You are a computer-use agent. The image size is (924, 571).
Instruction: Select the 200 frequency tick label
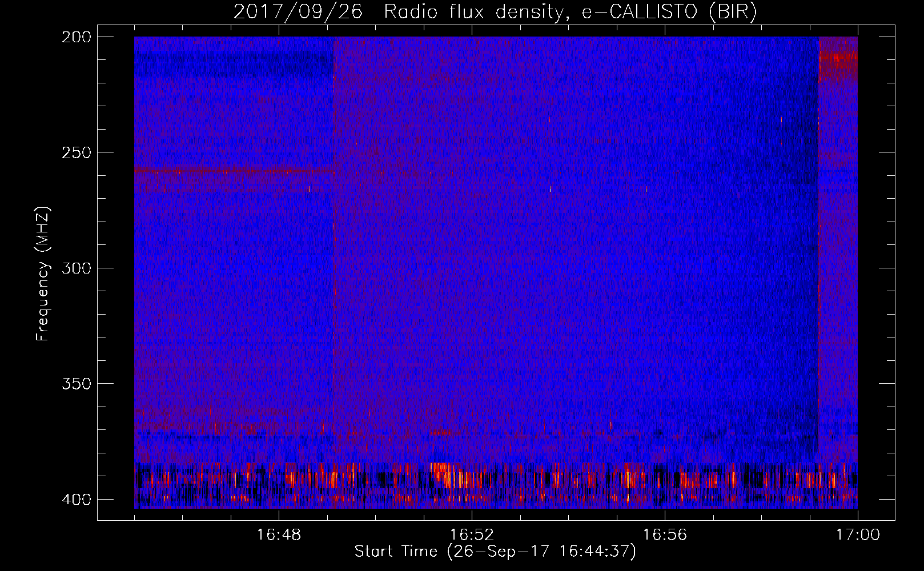pyautogui.click(x=76, y=37)
